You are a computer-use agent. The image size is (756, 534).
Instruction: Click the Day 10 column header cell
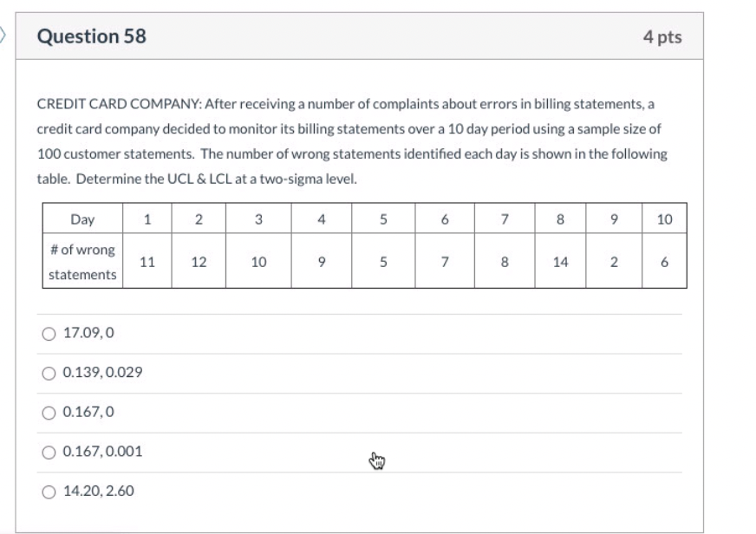click(664, 219)
